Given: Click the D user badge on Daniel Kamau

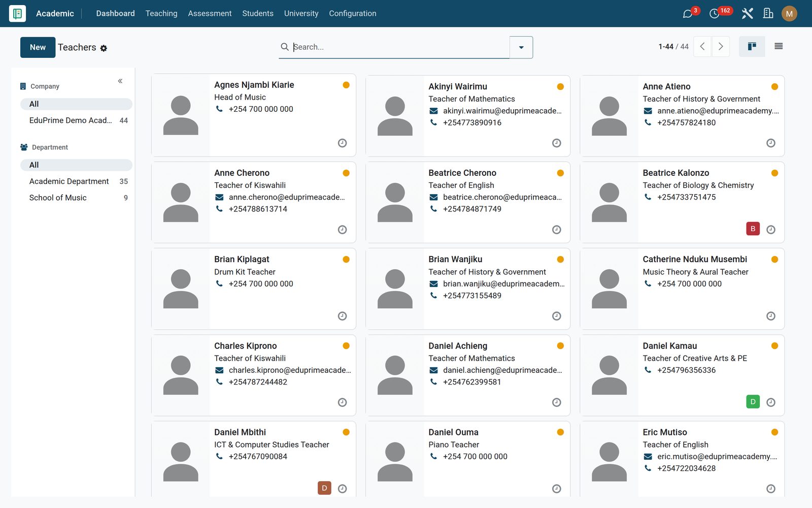Looking at the screenshot, I should click(x=753, y=401).
